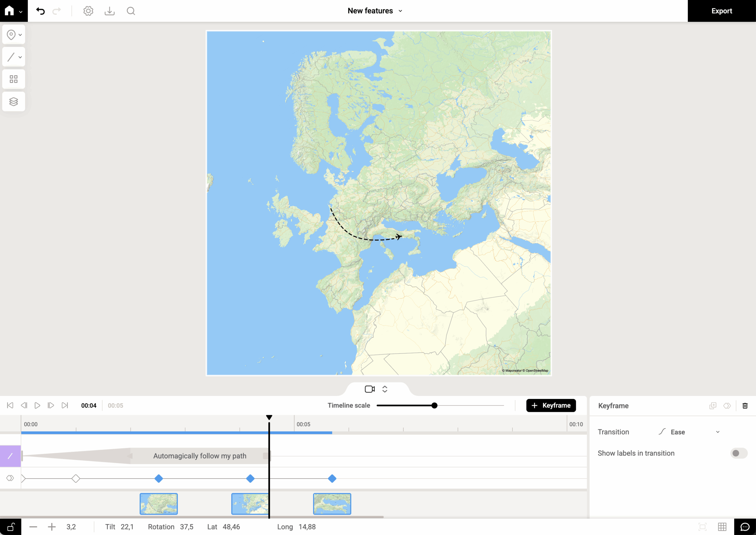Click the Home icon
The height and width of the screenshot is (535, 756).
pyautogui.click(x=9, y=11)
